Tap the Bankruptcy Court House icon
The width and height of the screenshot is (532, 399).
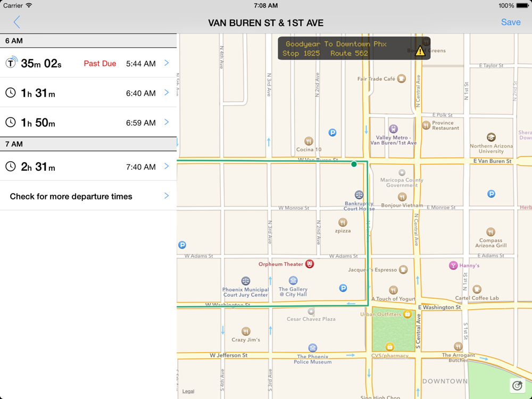359,195
